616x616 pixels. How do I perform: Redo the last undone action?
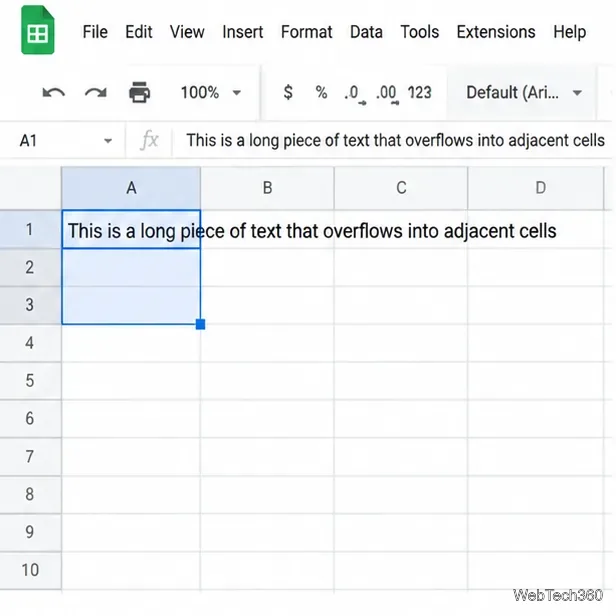pyautogui.click(x=95, y=93)
